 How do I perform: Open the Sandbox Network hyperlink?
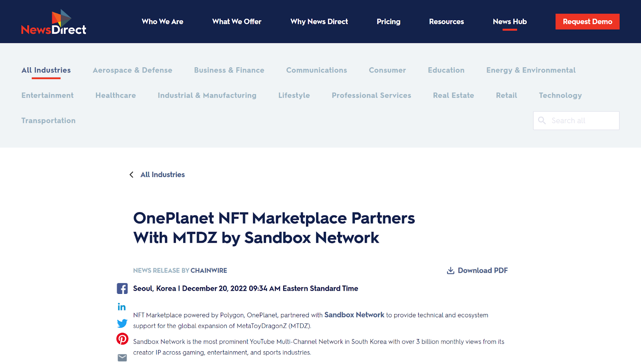354,315
